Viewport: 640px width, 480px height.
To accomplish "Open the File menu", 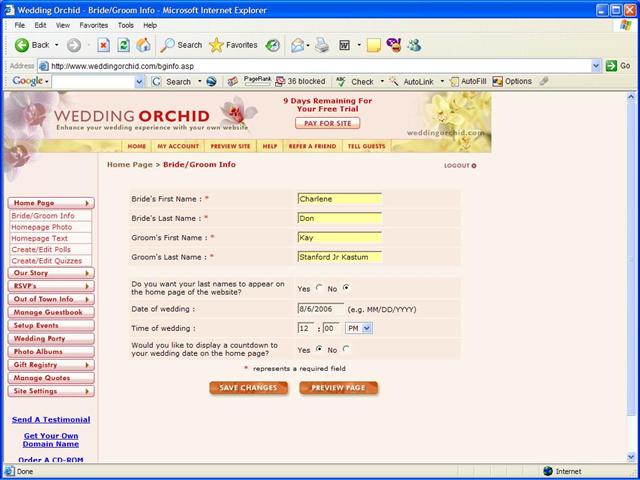I will 20,25.
